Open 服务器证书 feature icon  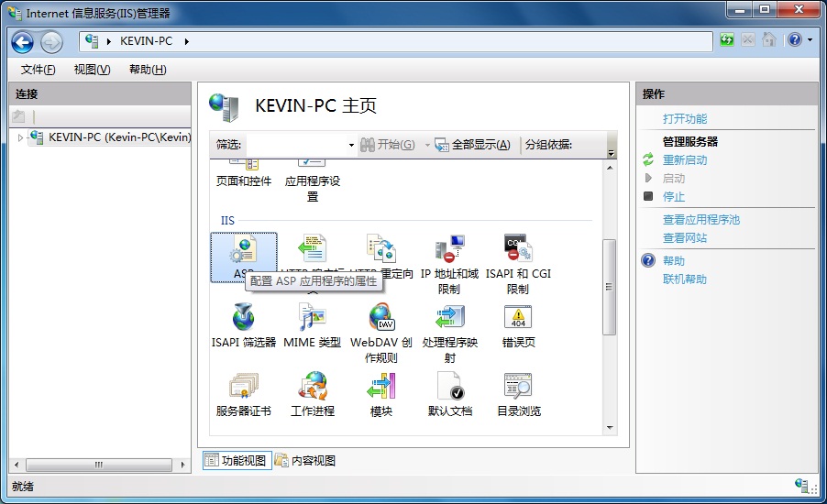[x=243, y=388]
